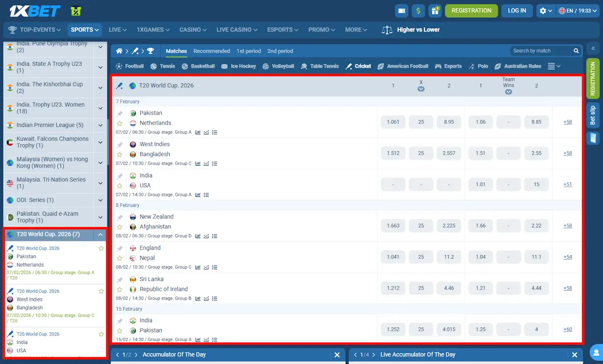
Task: Switch to the Recommended tab
Action: pyautogui.click(x=212, y=51)
